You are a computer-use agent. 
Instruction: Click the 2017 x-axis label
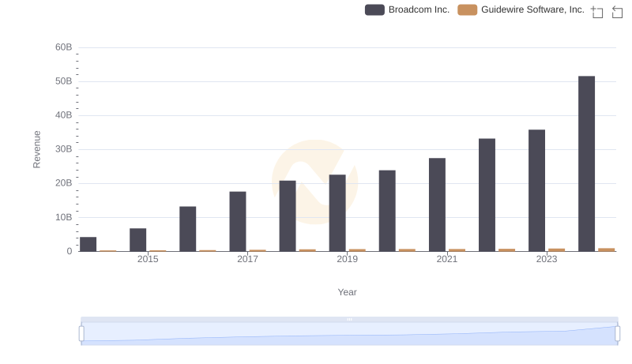[x=247, y=259]
